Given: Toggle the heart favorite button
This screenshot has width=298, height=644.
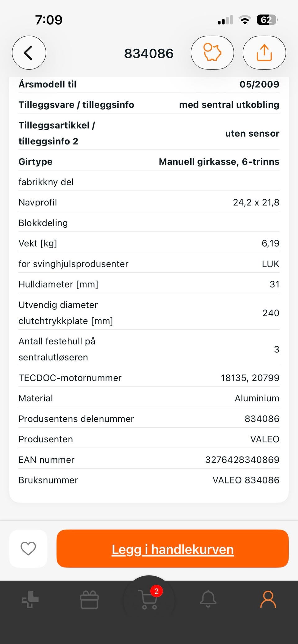Looking at the screenshot, I should click(x=28, y=549).
